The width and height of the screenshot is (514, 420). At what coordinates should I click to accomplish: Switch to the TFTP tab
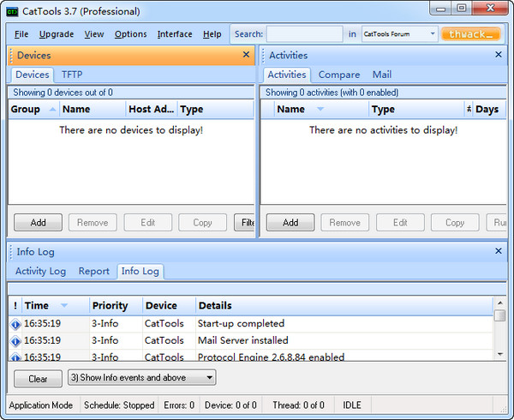pyautogui.click(x=72, y=75)
